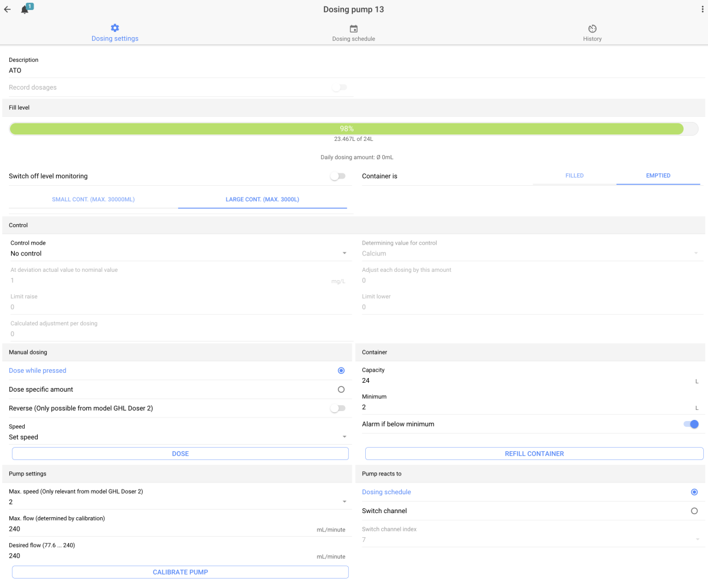The width and height of the screenshot is (708, 588).
Task: Click the Limit raise field
Action: click(179, 307)
